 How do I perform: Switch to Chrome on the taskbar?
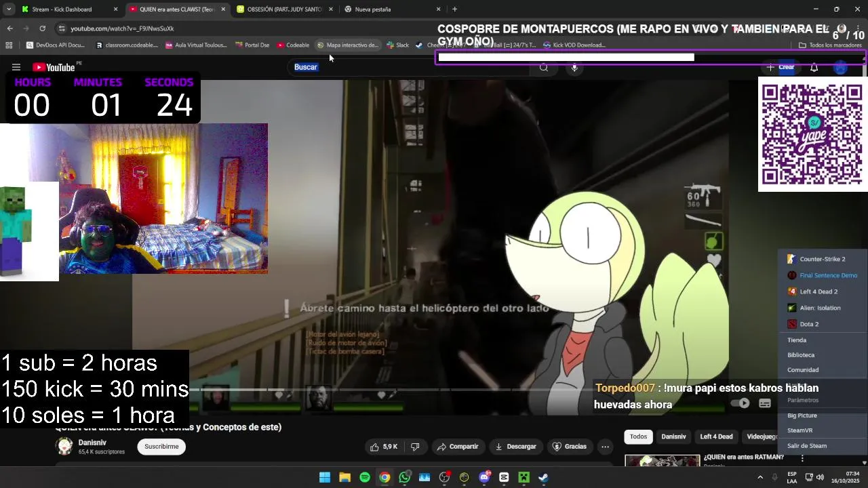point(384,477)
